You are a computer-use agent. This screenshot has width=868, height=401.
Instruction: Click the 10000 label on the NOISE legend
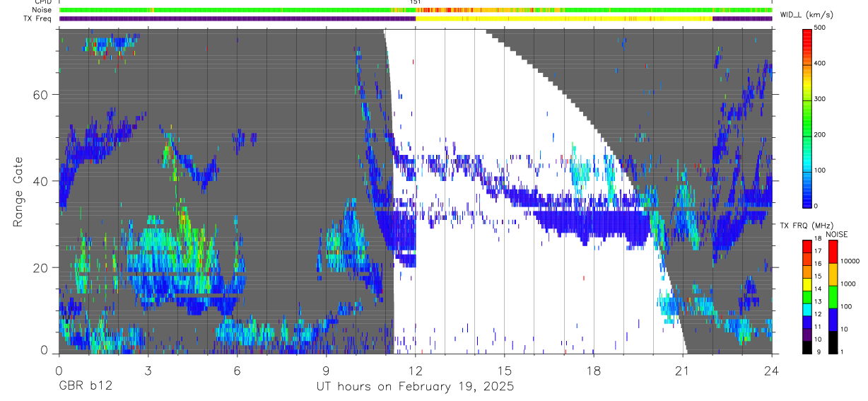pyautogui.click(x=850, y=261)
